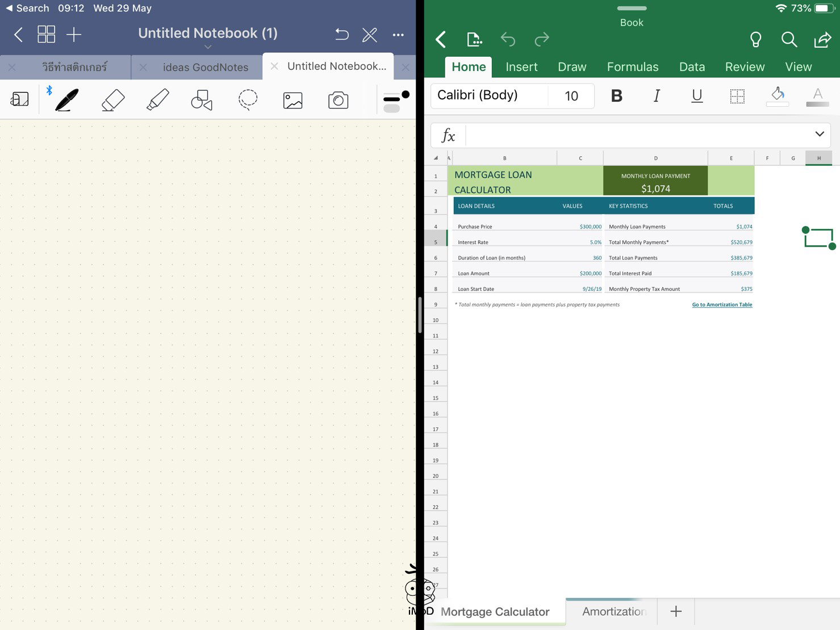Toggle Underline formatting in Excel

[697, 96]
